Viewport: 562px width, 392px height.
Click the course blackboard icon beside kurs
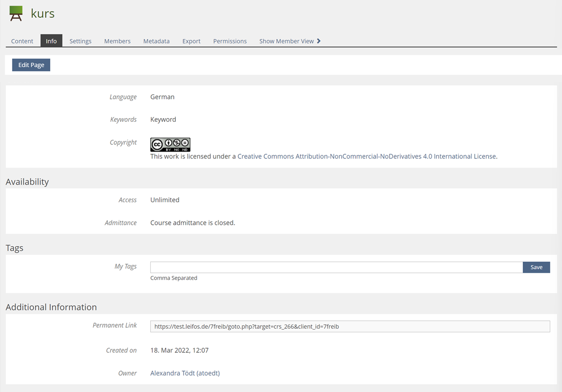click(16, 14)
